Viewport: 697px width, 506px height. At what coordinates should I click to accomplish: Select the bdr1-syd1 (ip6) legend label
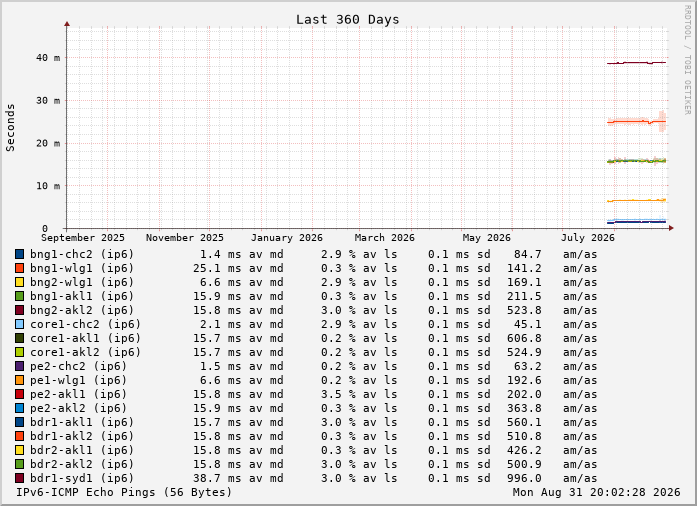point(82,478)
